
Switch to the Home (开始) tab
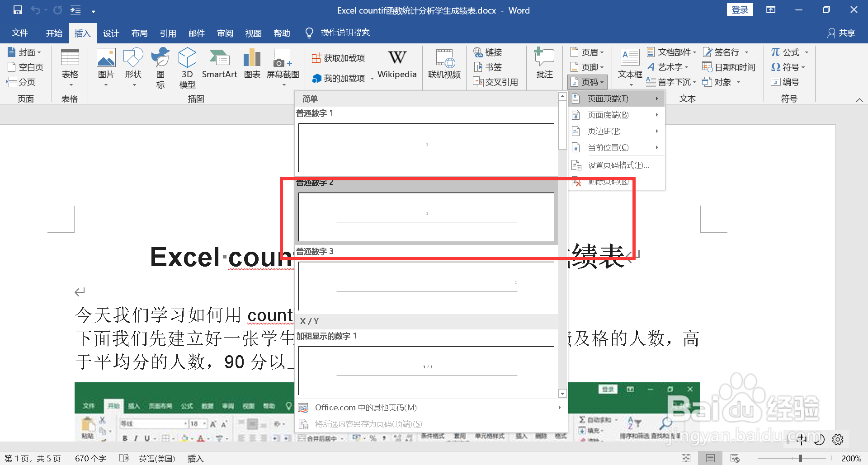point(54,33)
